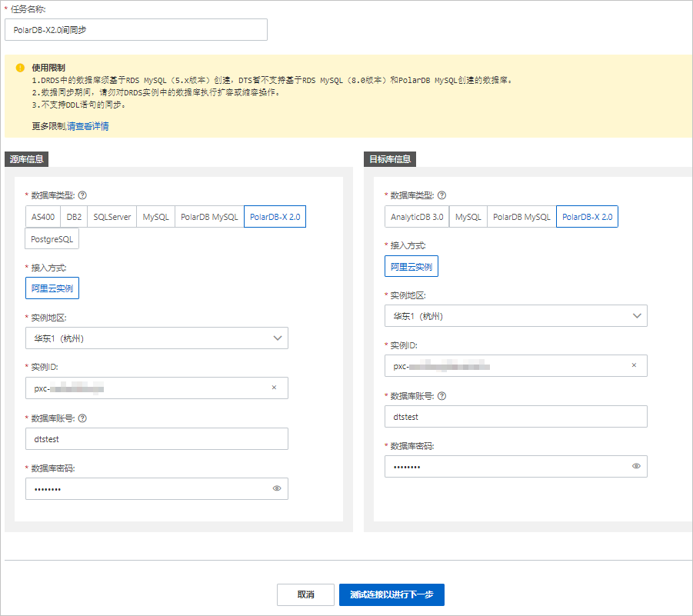The width and height of the screenshot is (693, 616).
Task: Click help icon beside target 数据库类型
Action: point(441,195)
